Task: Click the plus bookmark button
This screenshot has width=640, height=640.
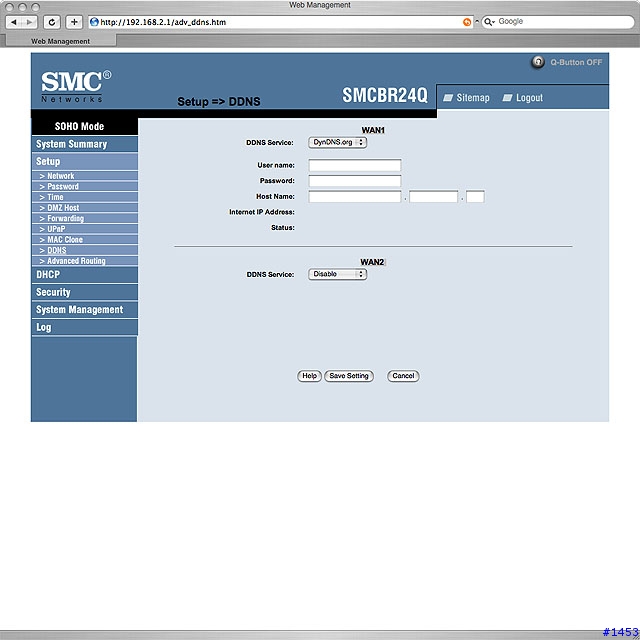Action: tap(74, 22)
